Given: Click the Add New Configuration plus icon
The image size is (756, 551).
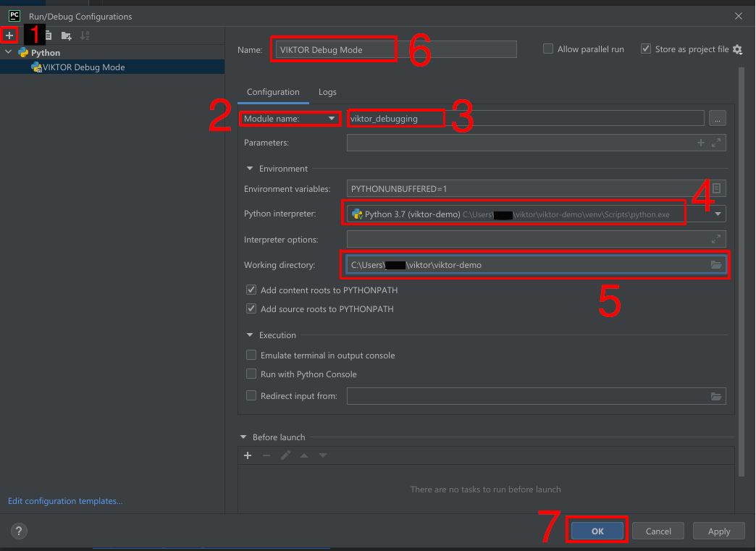Looking at the screenshot, I should (x=9, y=35).
